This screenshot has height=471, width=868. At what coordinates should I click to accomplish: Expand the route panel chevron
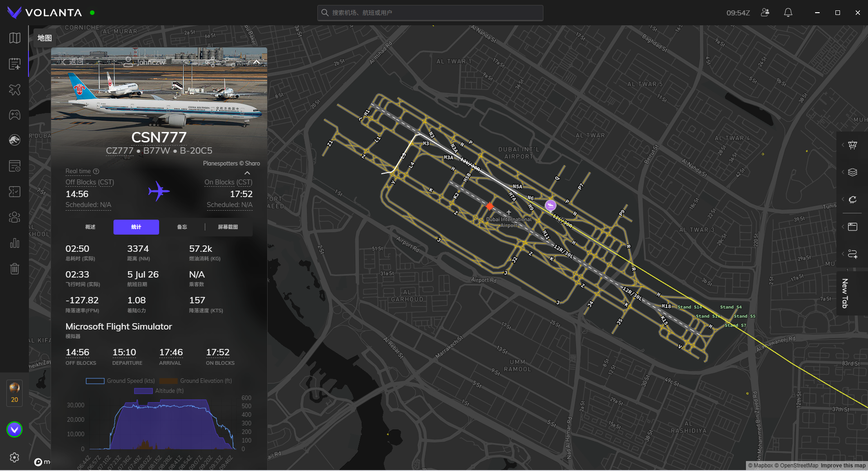pos(843,254)
